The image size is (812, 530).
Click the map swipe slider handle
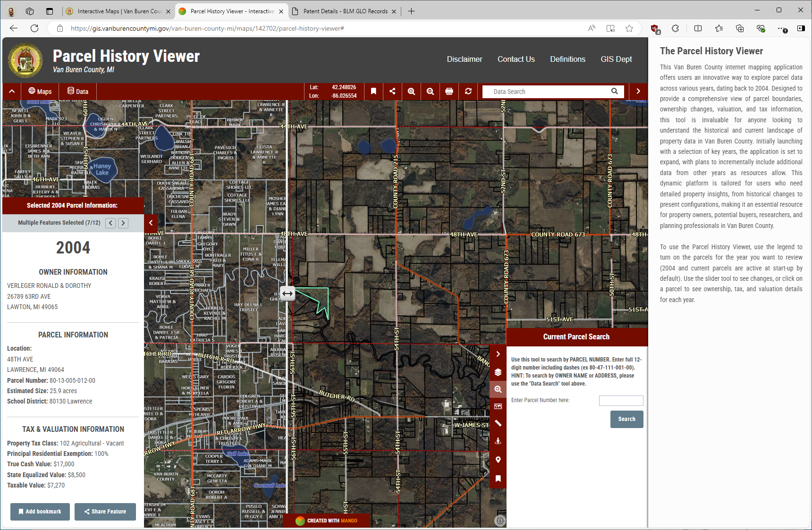tap(288, 294)
